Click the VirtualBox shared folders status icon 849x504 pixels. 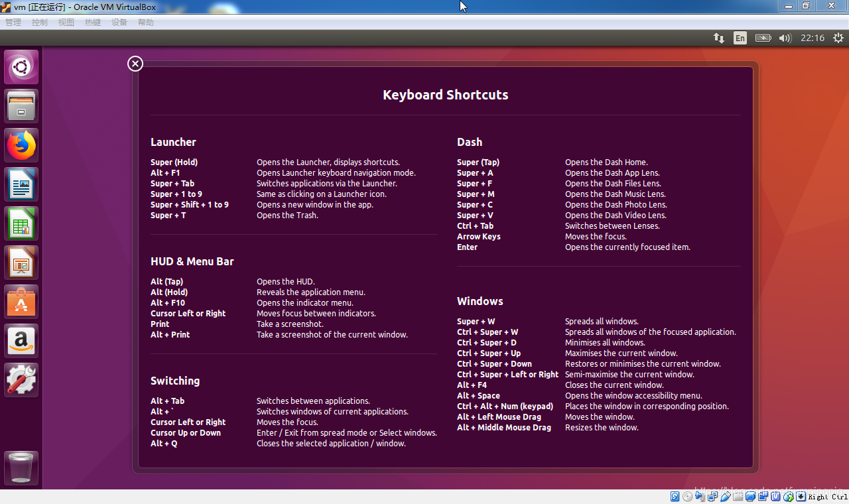click(x=738, y=496)
